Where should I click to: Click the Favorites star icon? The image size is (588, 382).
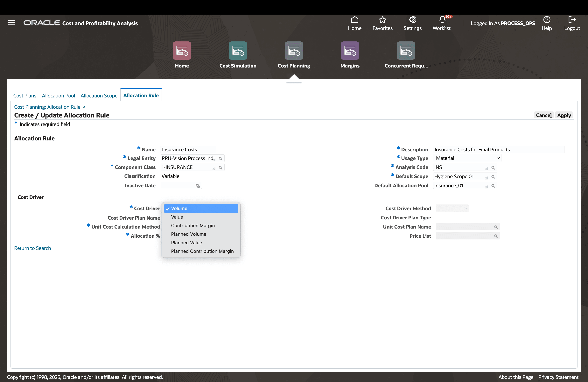pyautogui.click(x=382, y=19)
